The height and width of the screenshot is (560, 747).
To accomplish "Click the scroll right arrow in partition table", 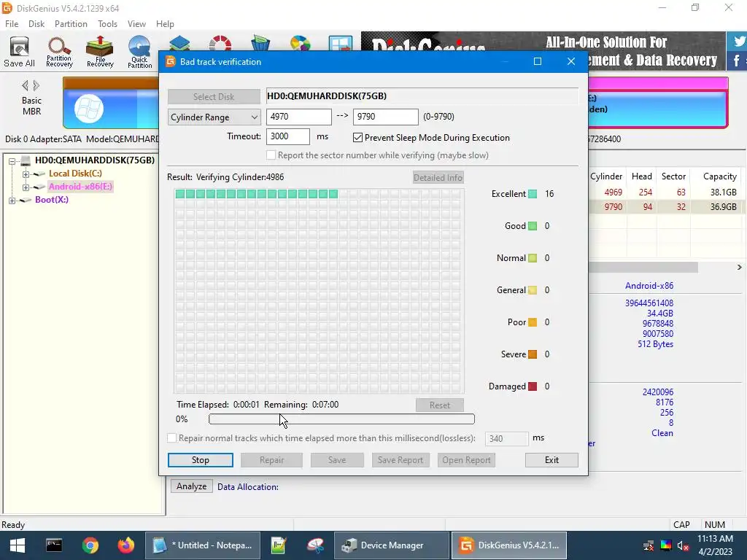I will (740, 267).
